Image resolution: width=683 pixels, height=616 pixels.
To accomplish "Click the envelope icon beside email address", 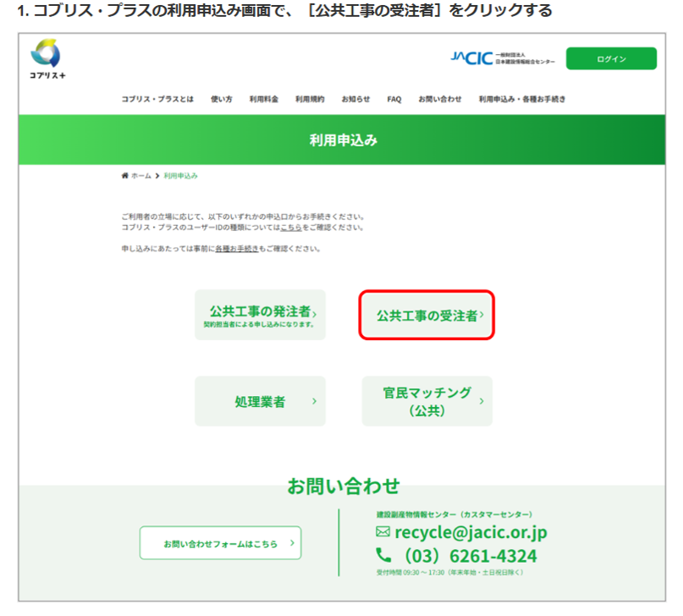I will [383, 532].
